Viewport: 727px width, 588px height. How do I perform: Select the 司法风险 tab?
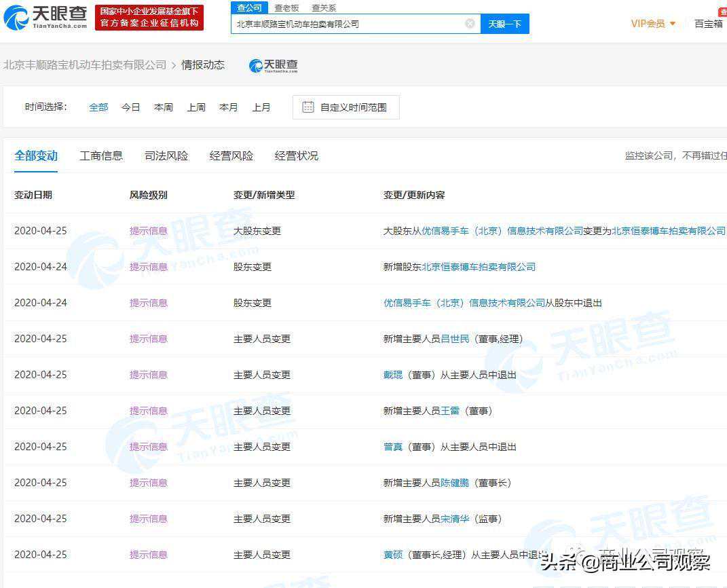[166, 155]
